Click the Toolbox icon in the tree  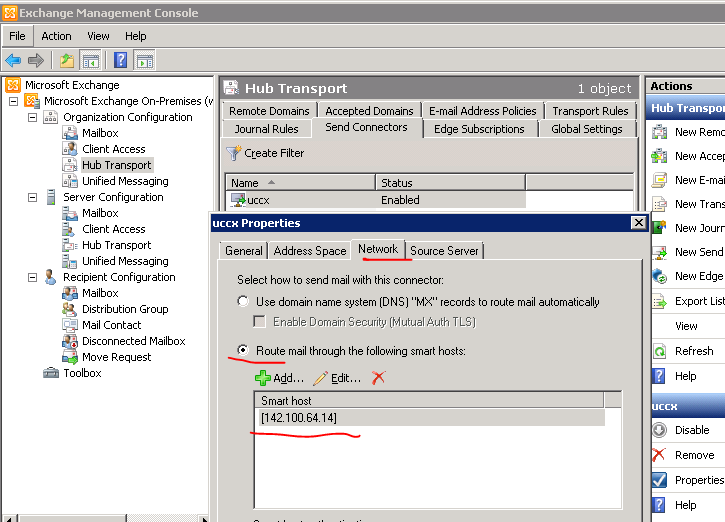[x=51, y=373]
